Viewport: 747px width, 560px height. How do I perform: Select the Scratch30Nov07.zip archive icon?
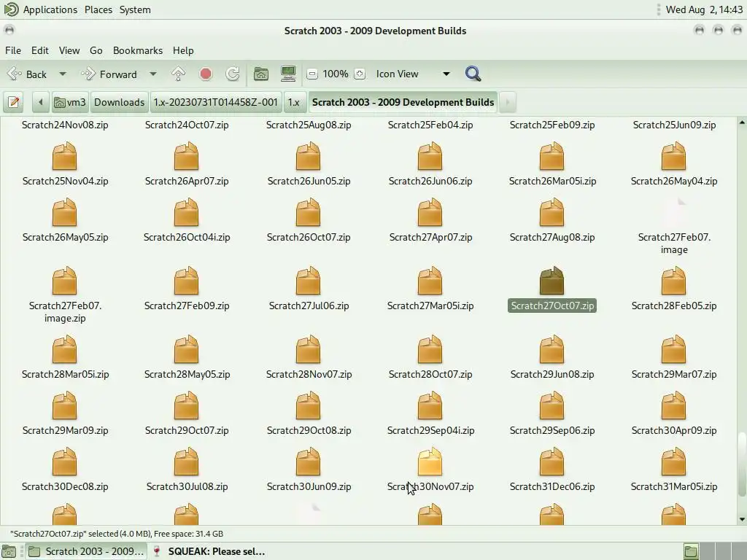(x=430, y=462)
